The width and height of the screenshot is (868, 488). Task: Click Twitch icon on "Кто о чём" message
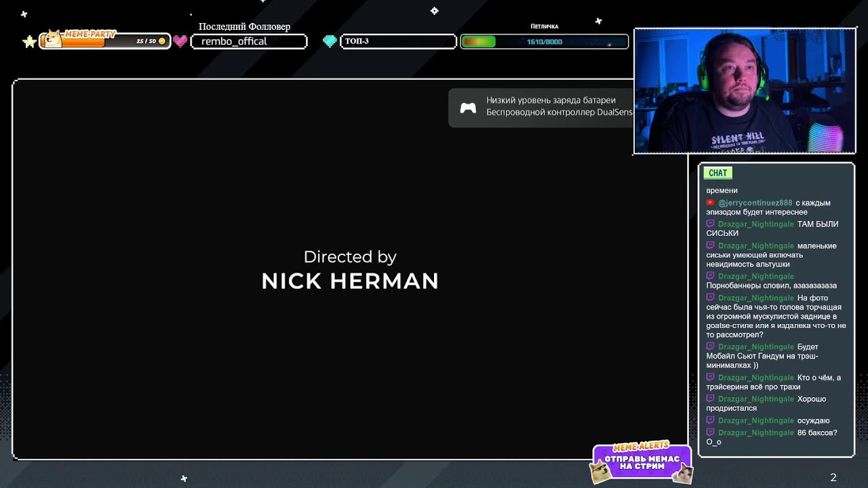[x=710, y=378]
